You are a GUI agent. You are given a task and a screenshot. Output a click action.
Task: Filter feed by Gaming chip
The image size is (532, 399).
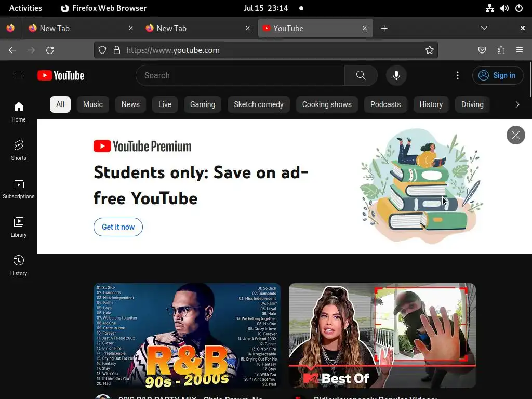tap(203, 104)
